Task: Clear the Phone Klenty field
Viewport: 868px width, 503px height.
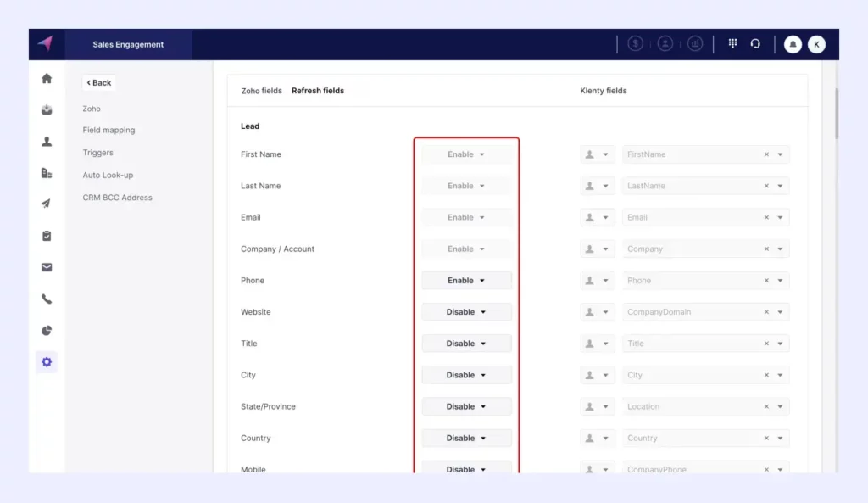Action: pyautogui.click(x=766, y=281)
